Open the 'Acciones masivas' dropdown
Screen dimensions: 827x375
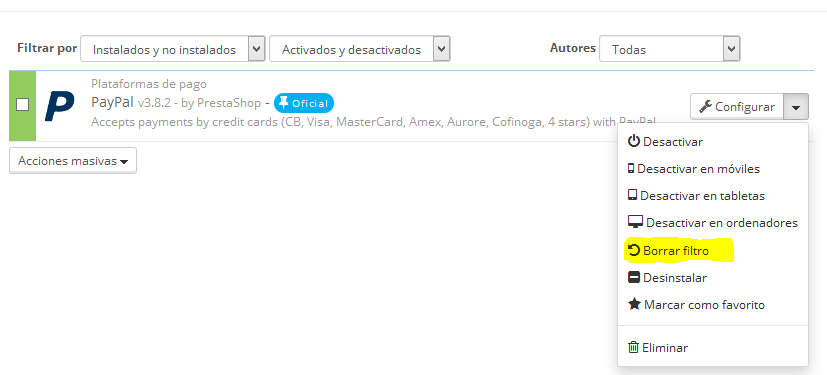point(73,161)
